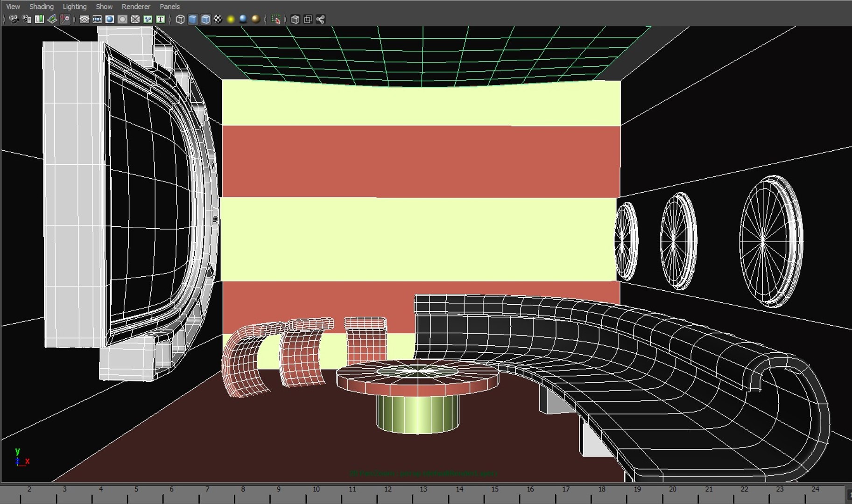
Task: Enable the 2D pan/zoom magnifier tool
Action: point(65,19)
